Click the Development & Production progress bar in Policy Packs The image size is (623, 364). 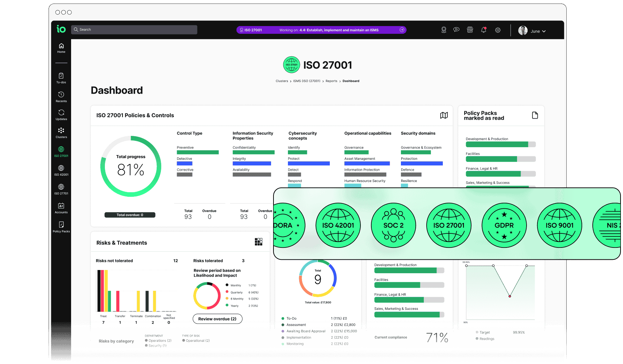click(x=501, y=144)
